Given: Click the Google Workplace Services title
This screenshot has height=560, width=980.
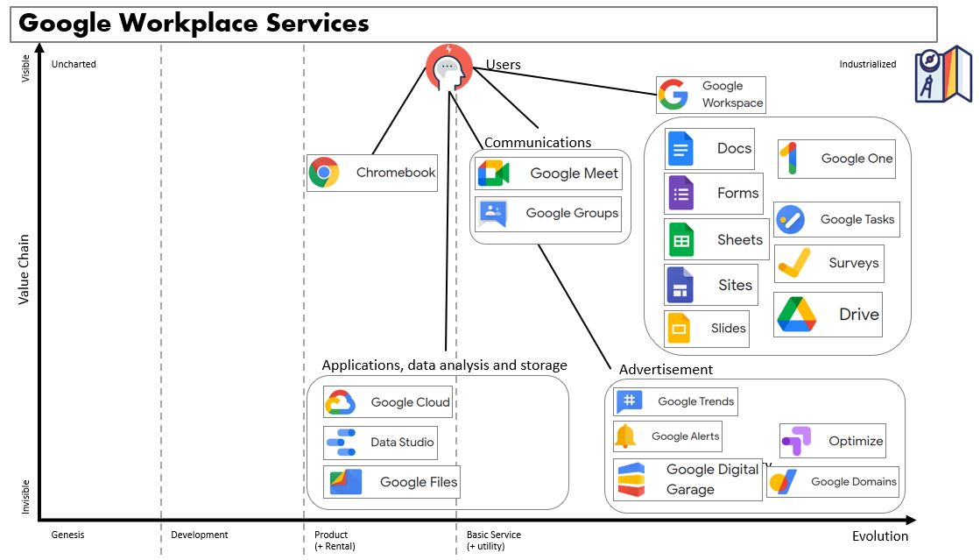Looking at the screenshot, I should click(x=194, y=24).
